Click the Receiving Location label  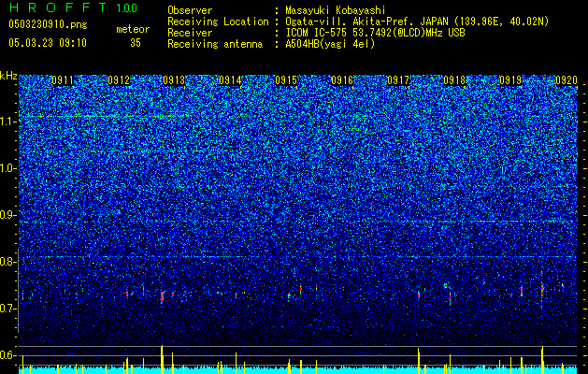218,22
